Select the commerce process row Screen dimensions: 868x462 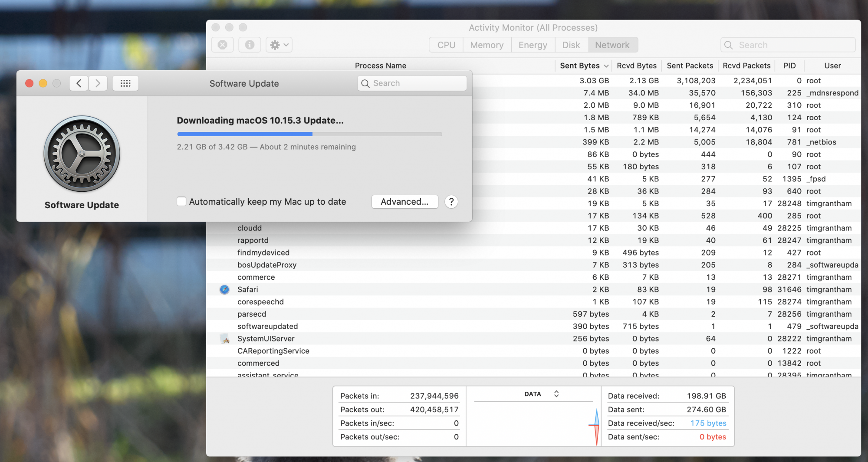[x=533, y=277]
